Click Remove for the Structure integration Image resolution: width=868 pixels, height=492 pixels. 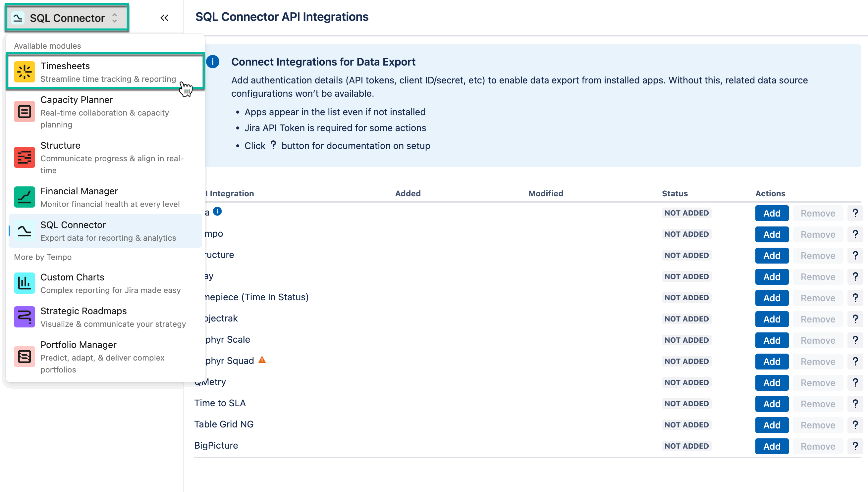pos(818,256)
